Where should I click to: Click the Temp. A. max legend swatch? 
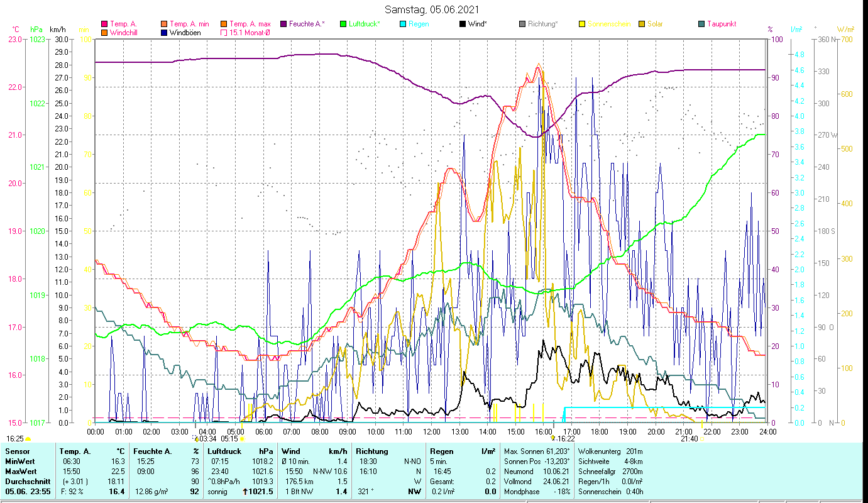pos(224,24)
